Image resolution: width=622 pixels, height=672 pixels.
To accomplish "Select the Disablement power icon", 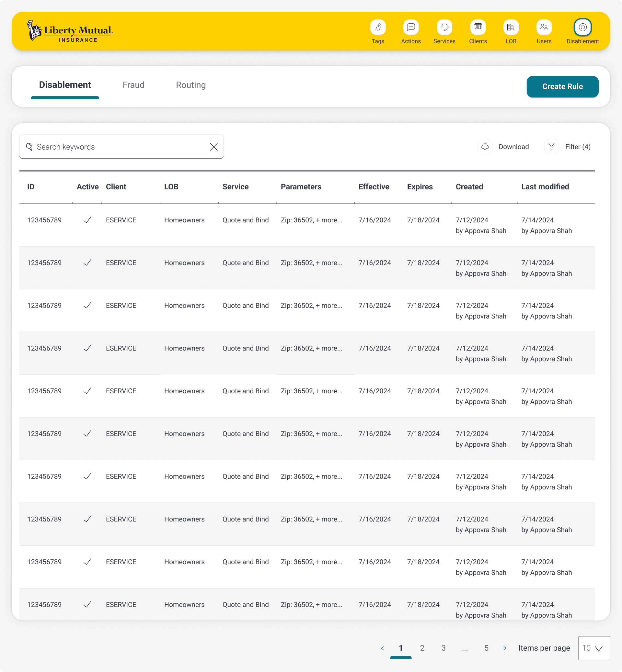I will (582, 27).
